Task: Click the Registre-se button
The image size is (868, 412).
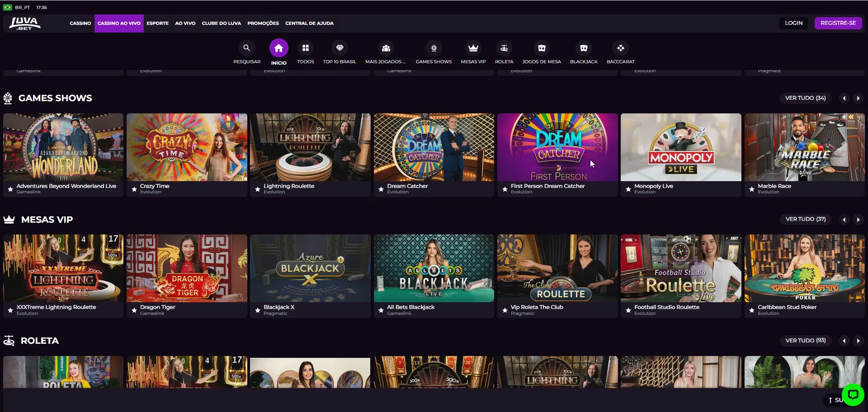Action: (x=838, y=23)
